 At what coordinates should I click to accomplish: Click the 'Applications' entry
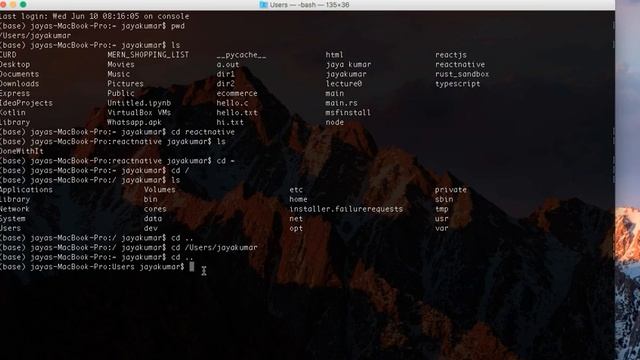point(26,190)
